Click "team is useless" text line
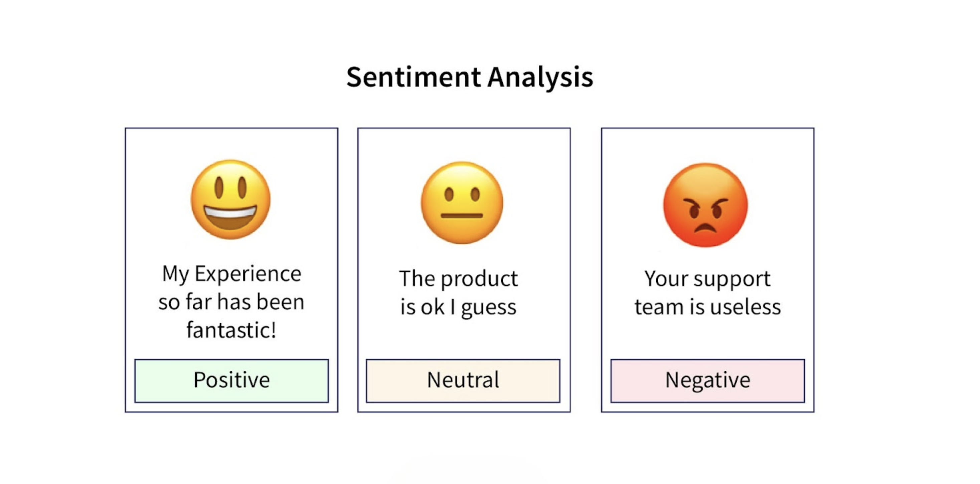Image resolution: width=980 pixels, height=484 pixels. pos(707,307)
